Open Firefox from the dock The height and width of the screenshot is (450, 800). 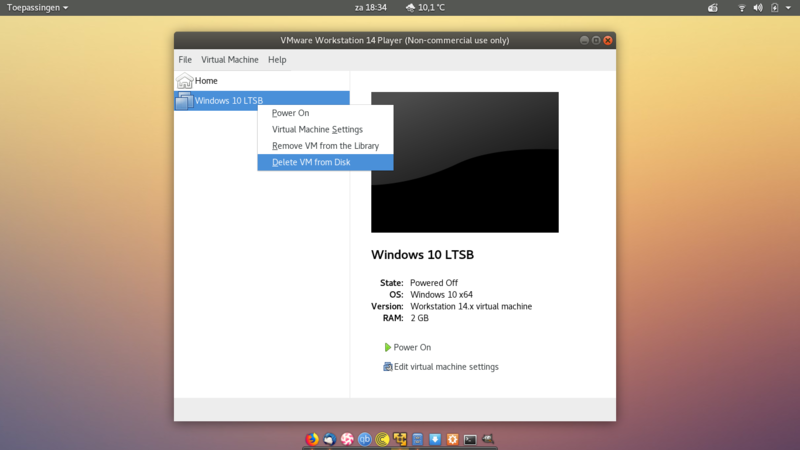point(312,439)
